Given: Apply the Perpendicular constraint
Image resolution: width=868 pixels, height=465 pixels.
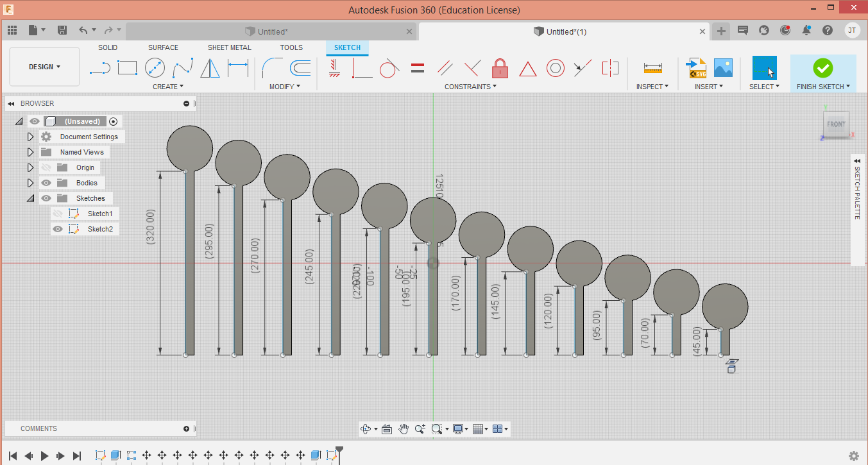Looking at the screenshot, I should click(472, 67).
